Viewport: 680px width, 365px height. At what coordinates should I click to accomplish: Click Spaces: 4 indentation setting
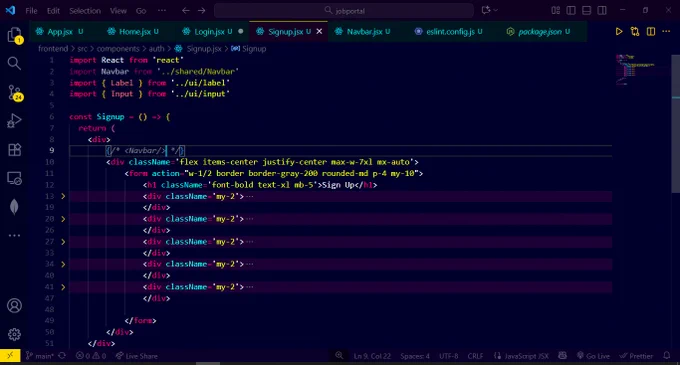click(x=415, y=356)
